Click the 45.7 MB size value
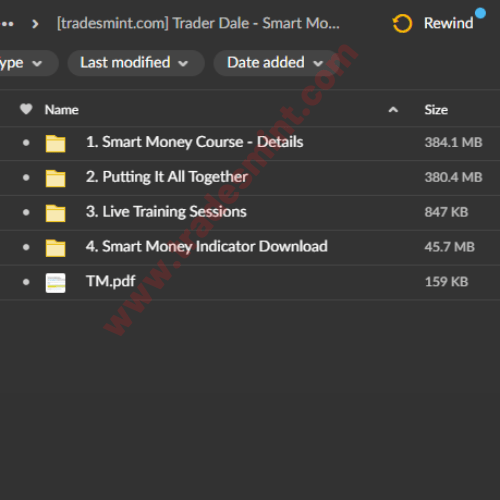The height and width of the screenshot is (500, 500). coord(449,247)
